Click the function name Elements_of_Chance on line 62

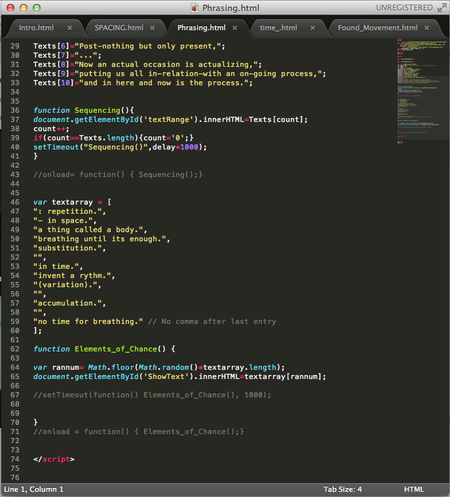coord(116,349)
